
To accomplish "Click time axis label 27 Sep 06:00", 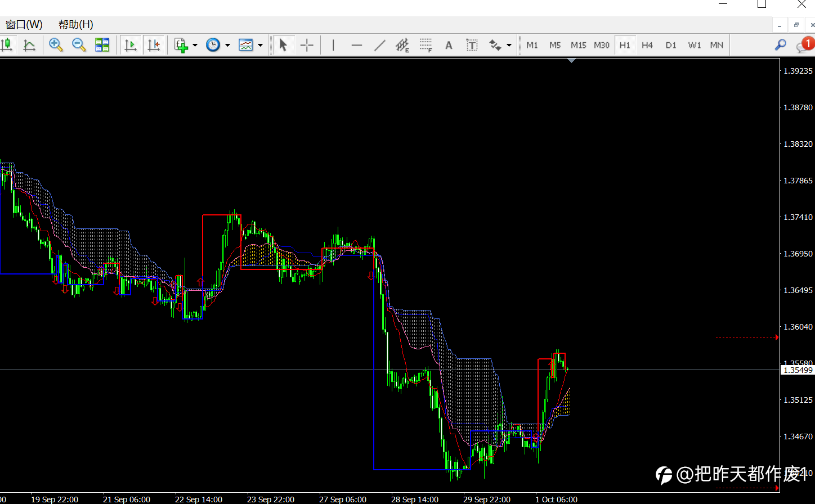I will point(343,499).
